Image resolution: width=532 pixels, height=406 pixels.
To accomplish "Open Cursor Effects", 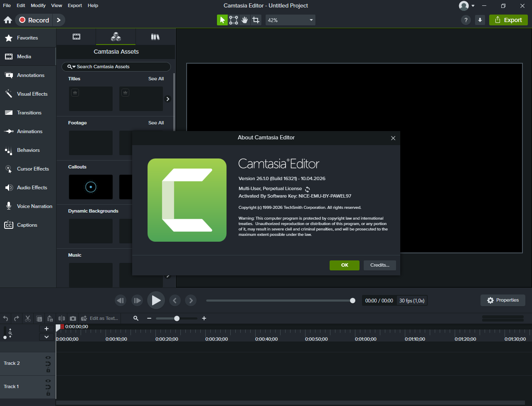I will [x=28, y=169].
